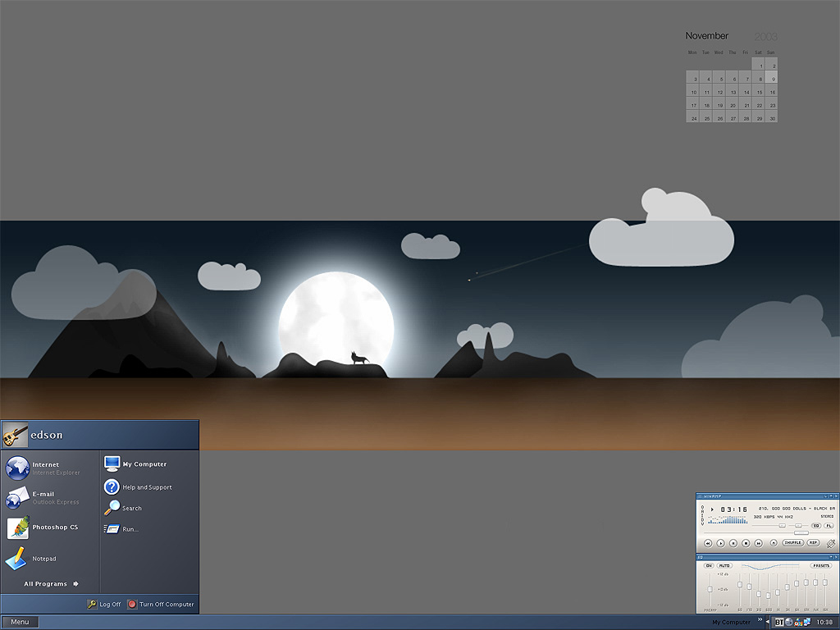Viewport: 840px width, 630px height.
Task: Open the Search entry in Start menu
Action: click(x=123, y=508)
